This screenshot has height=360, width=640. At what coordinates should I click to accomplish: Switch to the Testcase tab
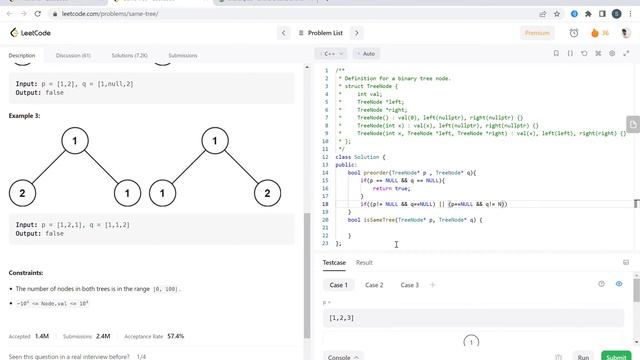pyautogui.click(x=334, y=262)
